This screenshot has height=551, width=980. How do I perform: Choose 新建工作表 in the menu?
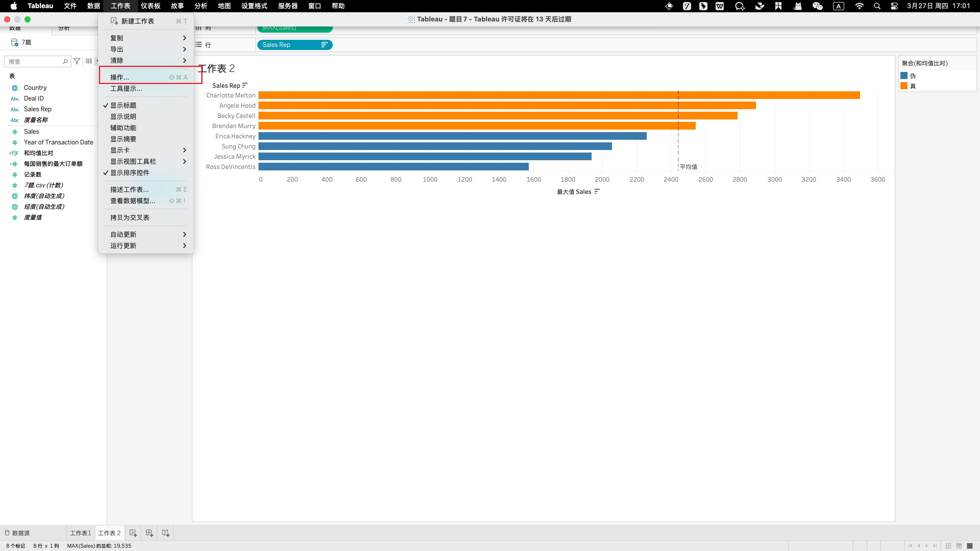(146, 21)
